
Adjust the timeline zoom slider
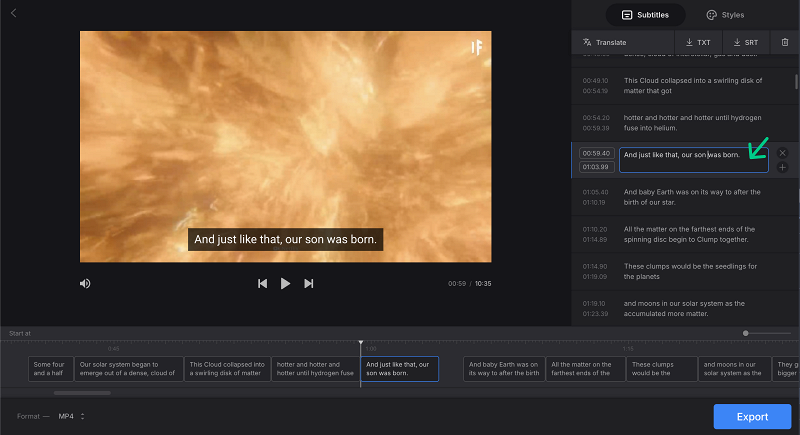coord(745,333)
